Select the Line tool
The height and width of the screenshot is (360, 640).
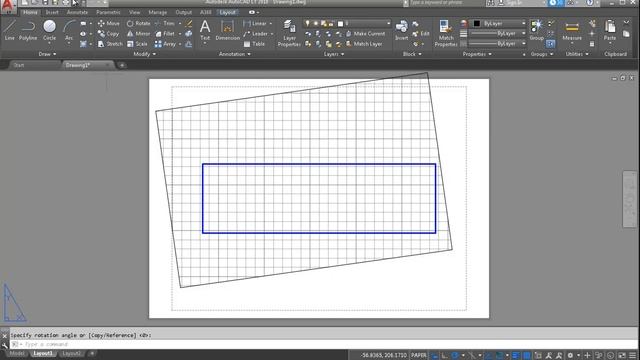click(x=9, y=30)
